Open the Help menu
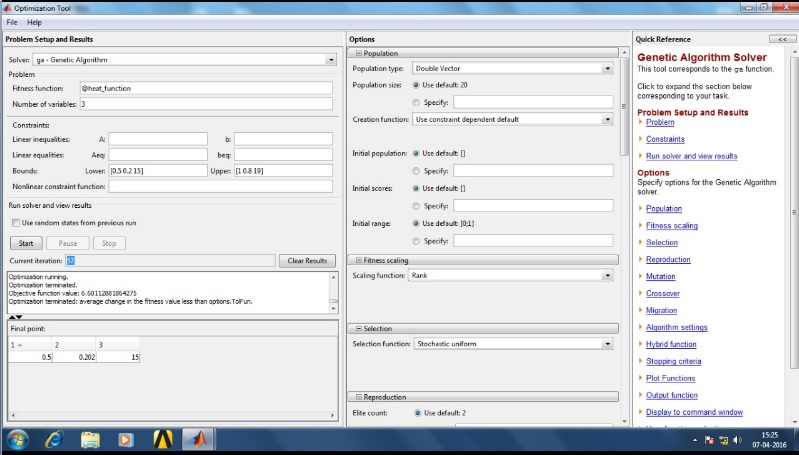 click(x=34, y=22)
